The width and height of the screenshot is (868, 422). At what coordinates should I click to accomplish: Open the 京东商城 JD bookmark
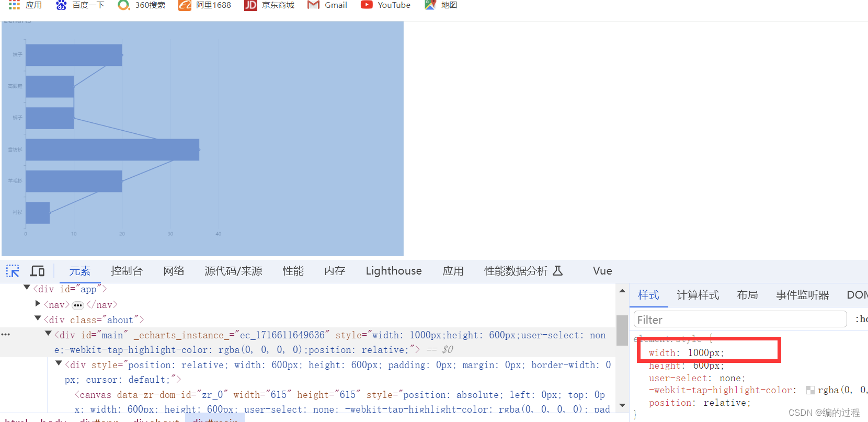tap(269, 5)
